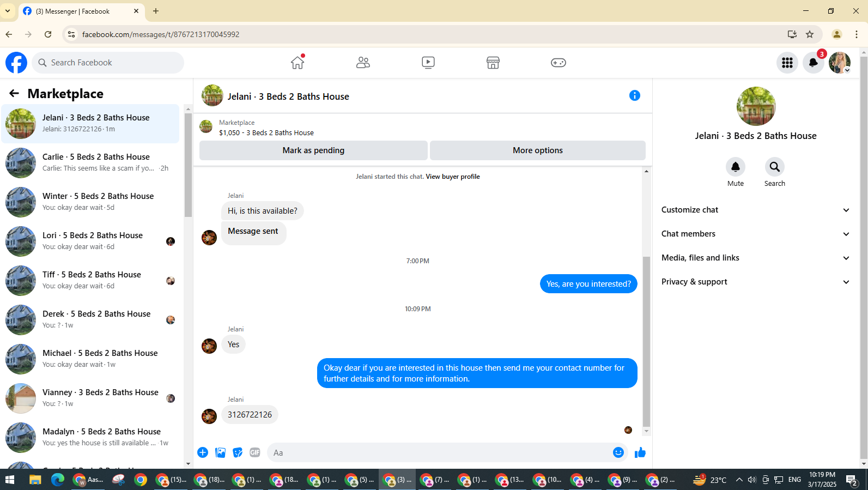Open Michael · 5 Beds 2 Baths House chat
The width and height of the screenshot is (868, 490).
(90, 359)
